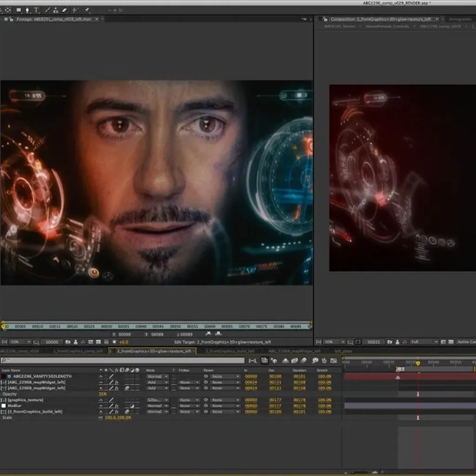Screen dimensions: 476x476
Task: Select the Pen tool in the toolbar
Action: point(27,10)
